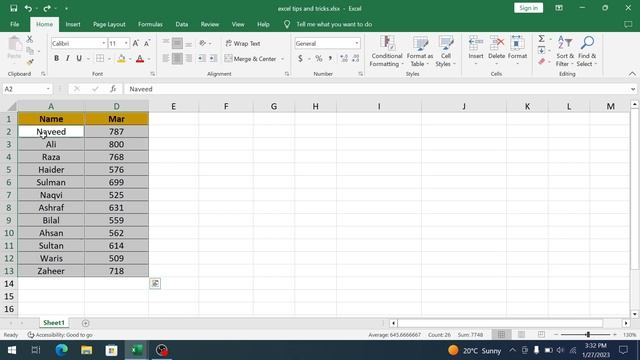
Task: Open Format as Table gallery
Action: click(x=420, y=51)
